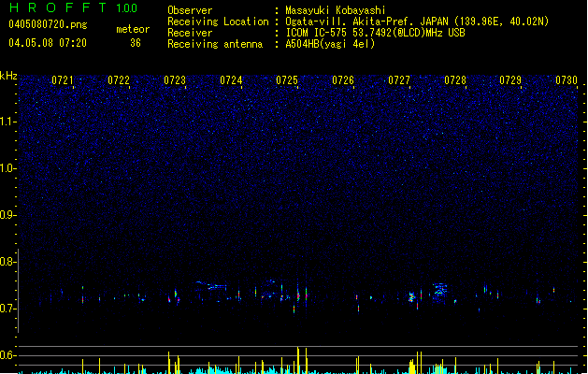Click the Receiving antenna label
588x374 pixels.
(215, 44)
